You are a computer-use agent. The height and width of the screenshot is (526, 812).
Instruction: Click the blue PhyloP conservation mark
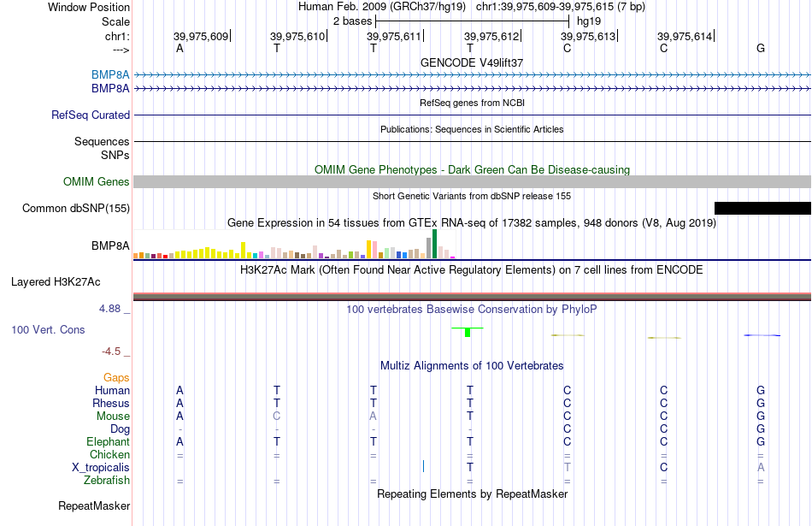762,335
